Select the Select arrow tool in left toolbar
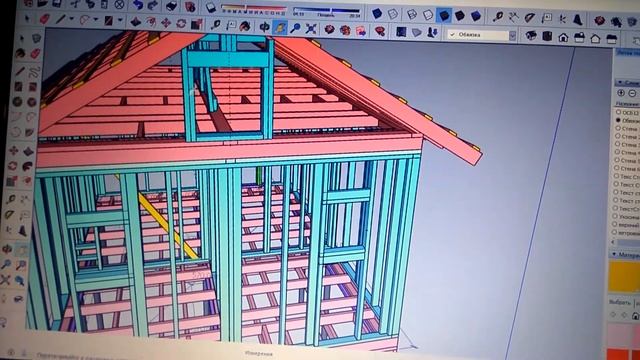This screenshot has height=360, width=640. point(22,39)
